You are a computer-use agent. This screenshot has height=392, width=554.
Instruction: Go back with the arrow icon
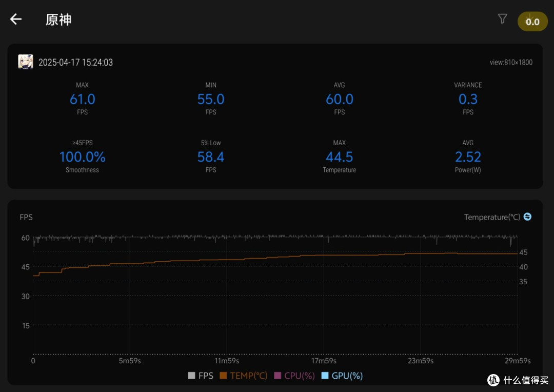tap(16, 19)
